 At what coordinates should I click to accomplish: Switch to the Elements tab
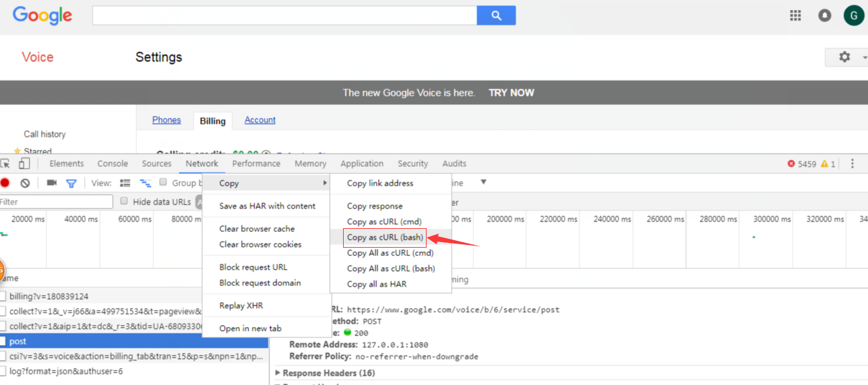67,164
